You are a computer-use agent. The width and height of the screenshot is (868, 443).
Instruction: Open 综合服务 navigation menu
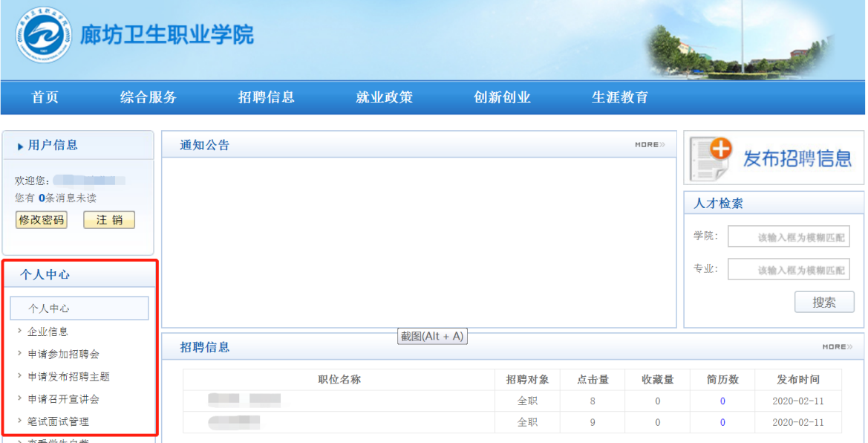tap(149, 97)
